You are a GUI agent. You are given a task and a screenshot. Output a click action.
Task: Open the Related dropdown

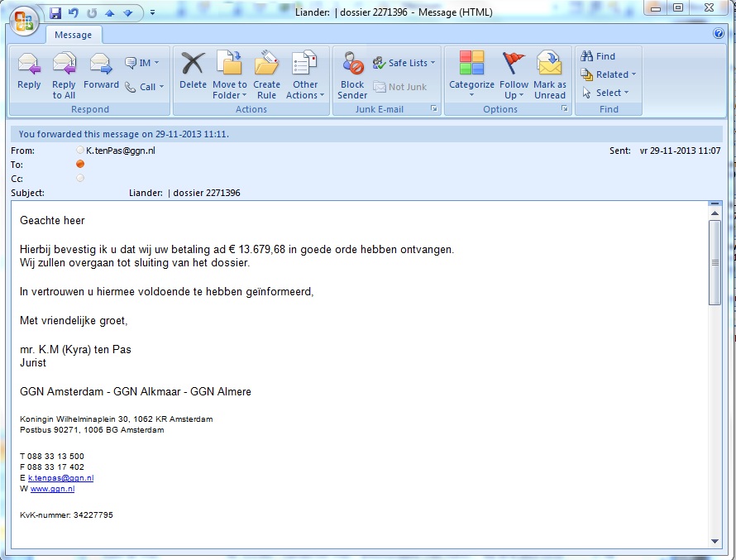[609, 74]
